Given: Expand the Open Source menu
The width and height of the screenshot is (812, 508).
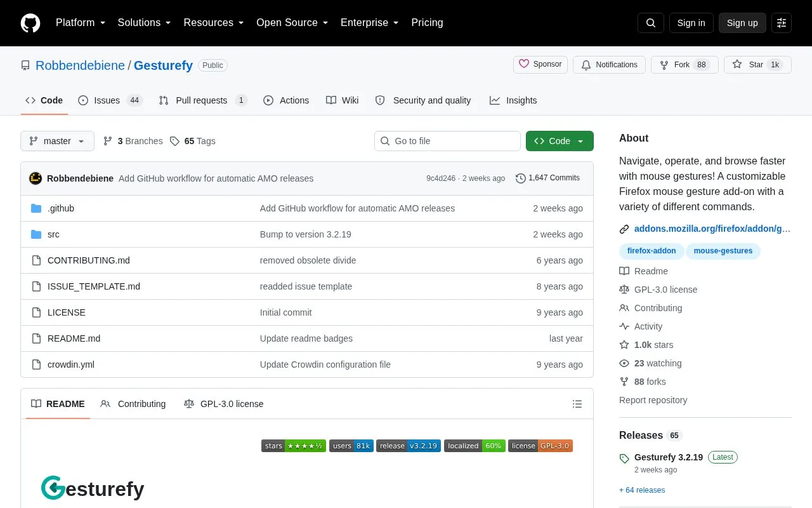Looking at the screenshot, I should [292, 23].
